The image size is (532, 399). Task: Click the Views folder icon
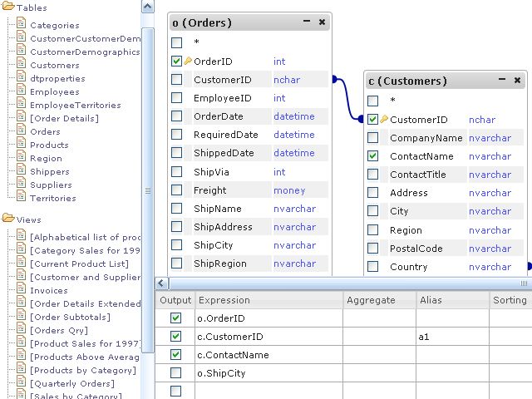8,219
